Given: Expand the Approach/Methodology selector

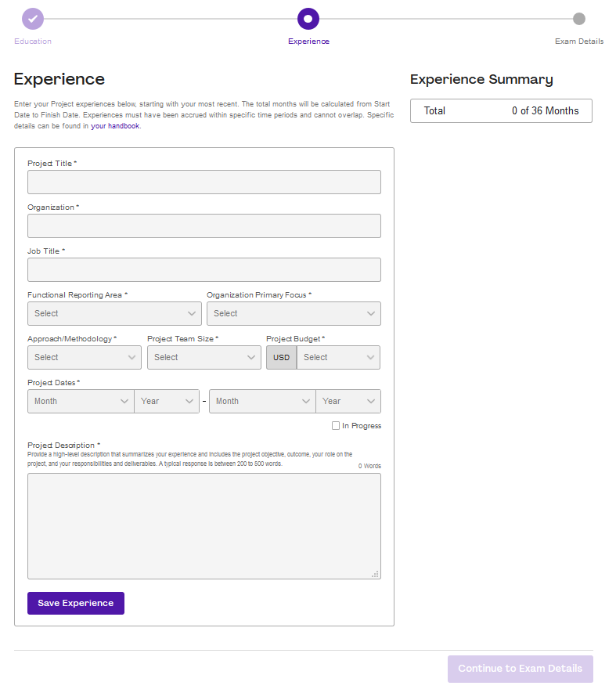Looking at the screenshot, I should (x=84, y=357).
